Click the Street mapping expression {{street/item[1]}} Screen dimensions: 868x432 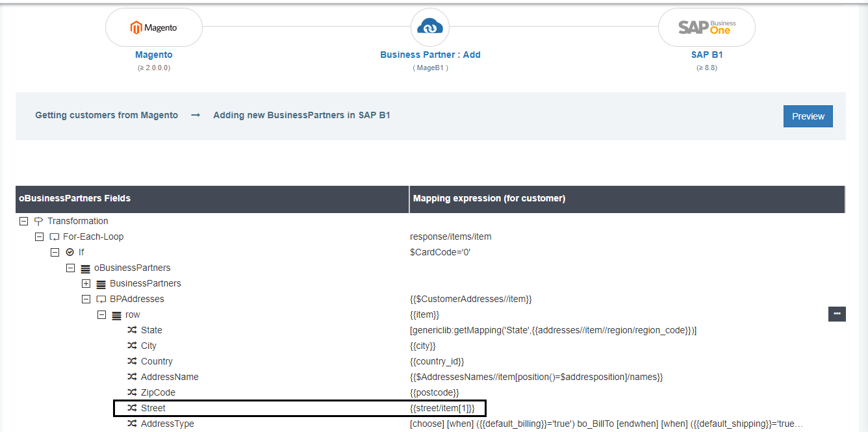coord(442,408)
